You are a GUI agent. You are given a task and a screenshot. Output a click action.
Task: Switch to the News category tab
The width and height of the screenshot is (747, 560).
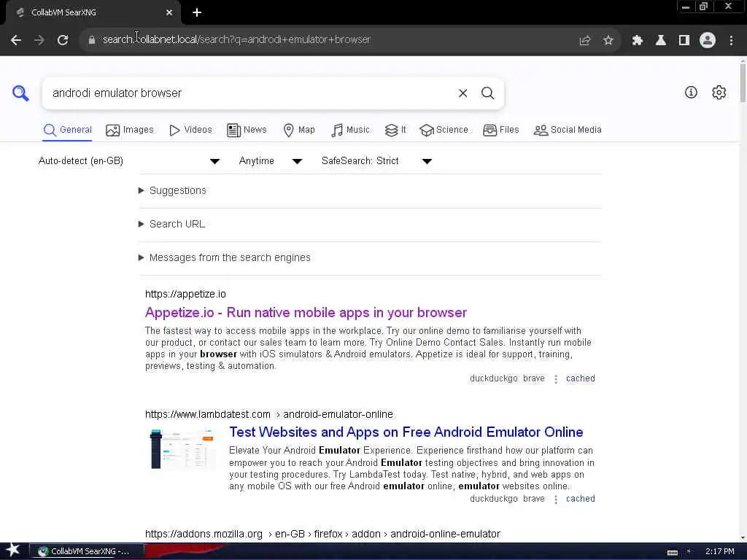247,130
